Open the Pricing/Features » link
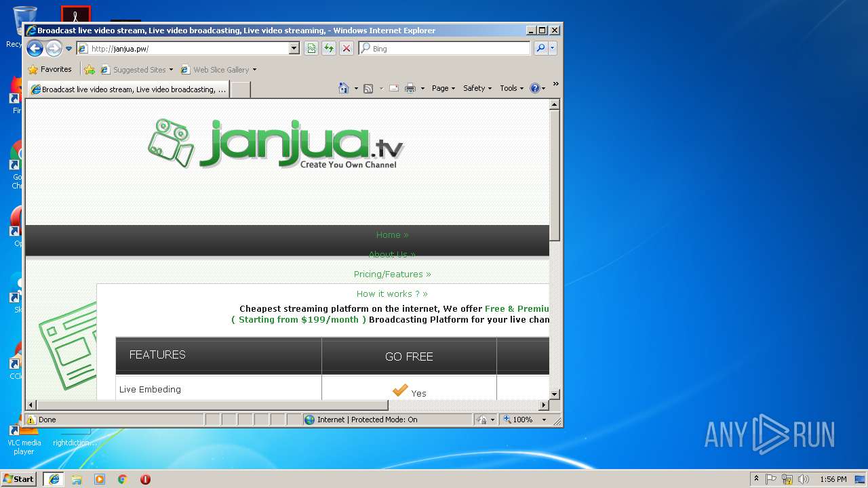Image resolution: width=868 pixels, height=488 pixels. pos(392,274)
